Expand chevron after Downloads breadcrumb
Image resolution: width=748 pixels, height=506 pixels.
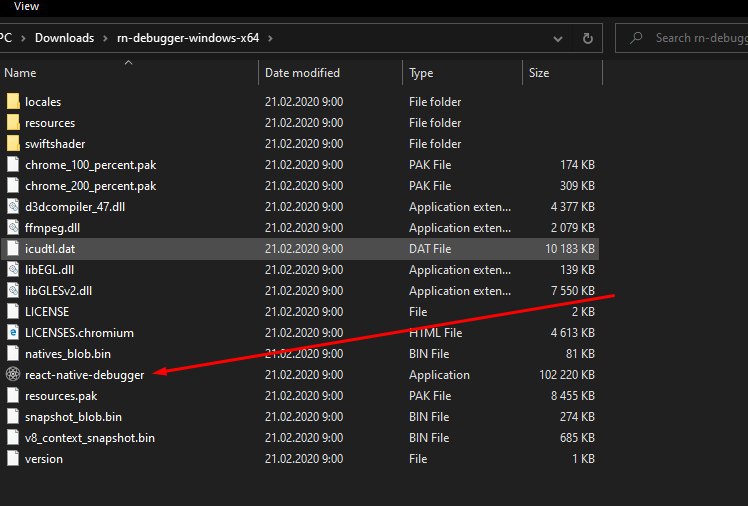pyautogui.click(x=105, y=38)
